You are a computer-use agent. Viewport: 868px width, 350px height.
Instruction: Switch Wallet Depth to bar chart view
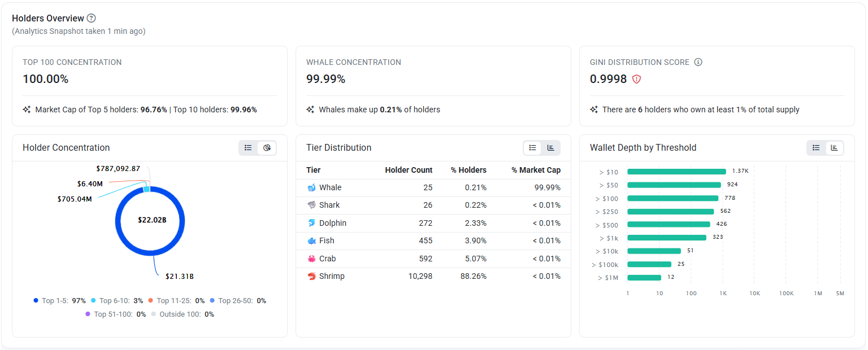[834, 148]
